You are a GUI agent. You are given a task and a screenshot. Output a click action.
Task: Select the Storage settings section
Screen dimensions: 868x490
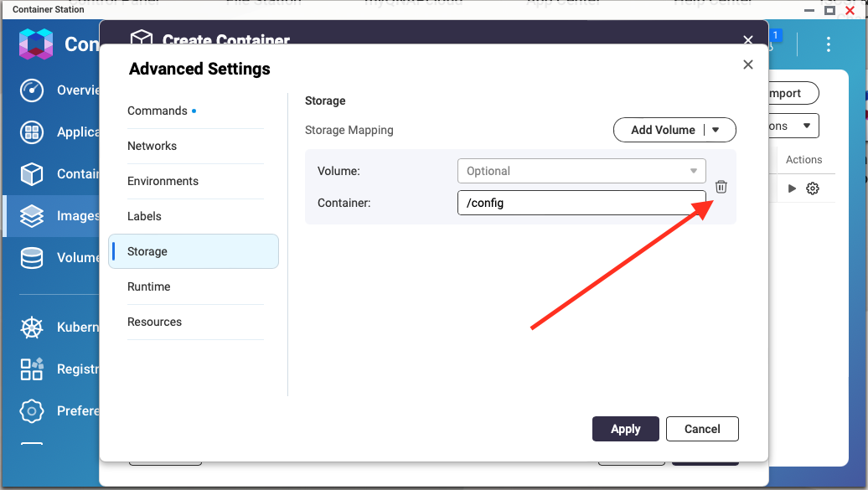[x=194, y=251]
